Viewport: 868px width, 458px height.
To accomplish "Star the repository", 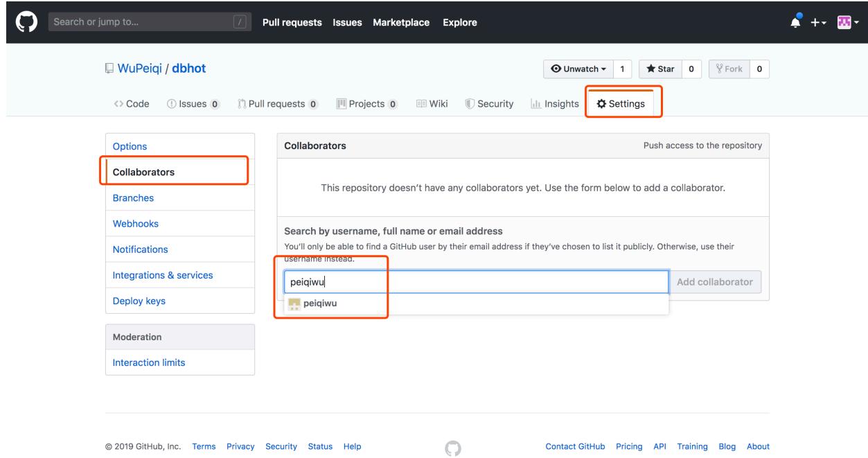I will point(659,69).
